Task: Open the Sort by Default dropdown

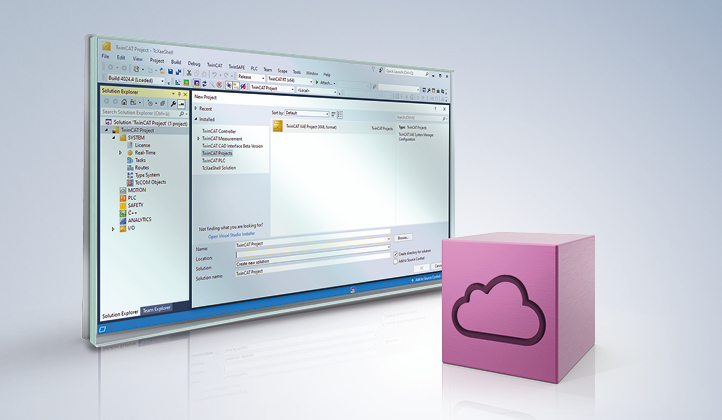Action: [307, 113]
